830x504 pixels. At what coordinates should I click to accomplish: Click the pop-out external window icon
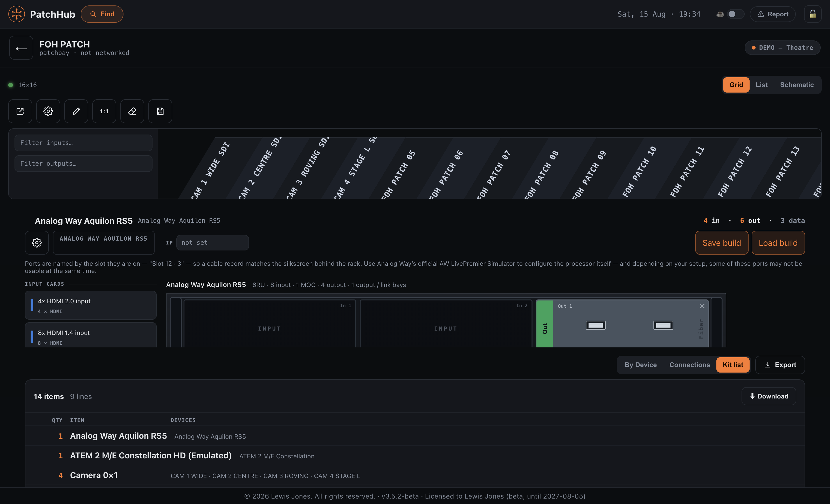[20, 111]
